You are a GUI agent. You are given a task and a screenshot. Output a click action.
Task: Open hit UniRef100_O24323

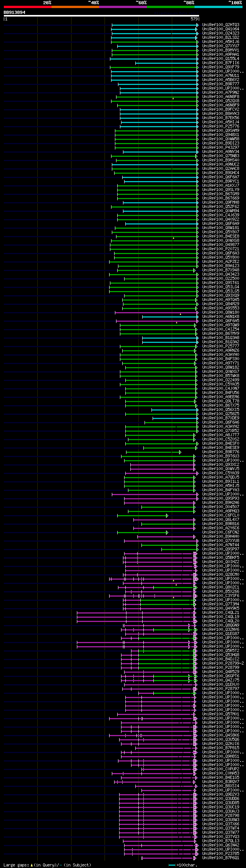(x=221, y=33)
